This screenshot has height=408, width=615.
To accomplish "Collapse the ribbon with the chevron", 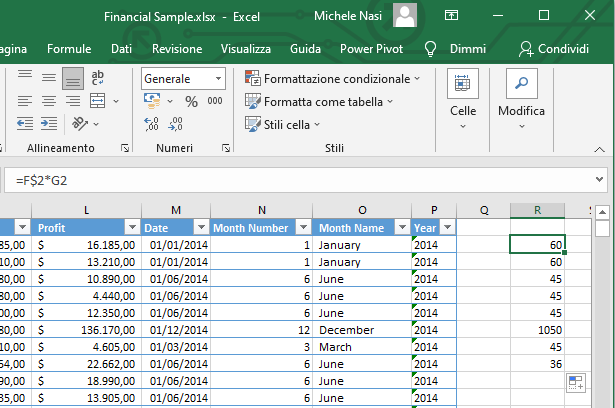I will click(x=599, y=148).
